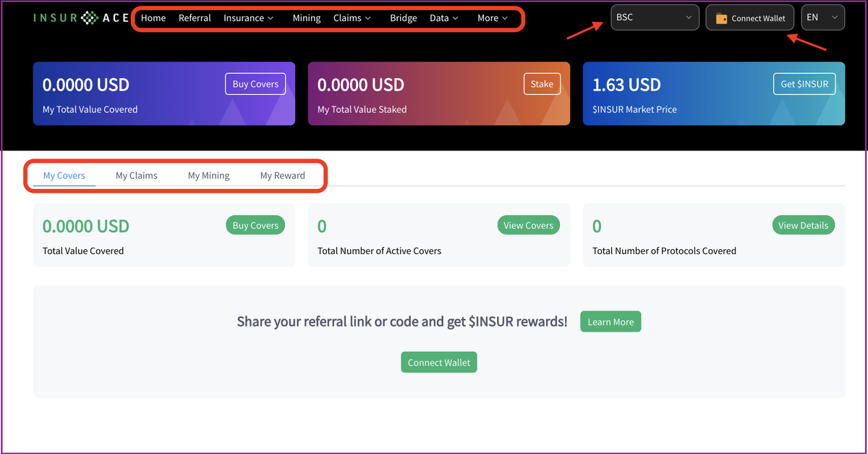Click the green Connect Wallet button
The height and width of the screenshot is (454, 868).
[439, 362]
